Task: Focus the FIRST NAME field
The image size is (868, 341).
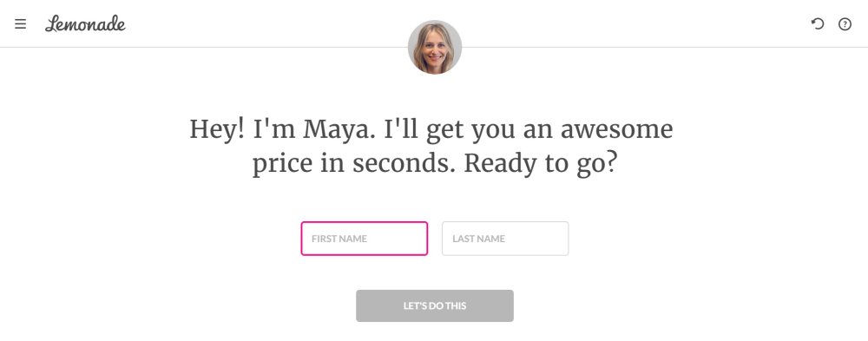Action: (x=365, y=239)
